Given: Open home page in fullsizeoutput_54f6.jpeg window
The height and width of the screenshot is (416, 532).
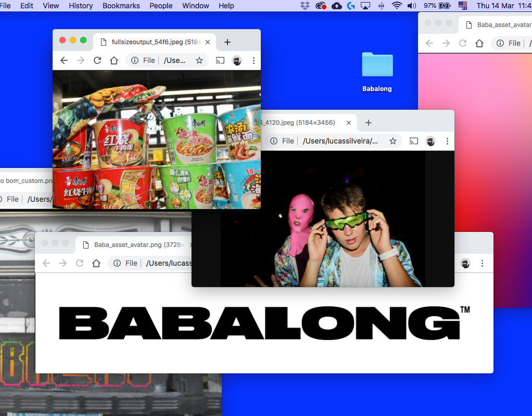Looking at the screenshot, I should (x=114, y=61).
